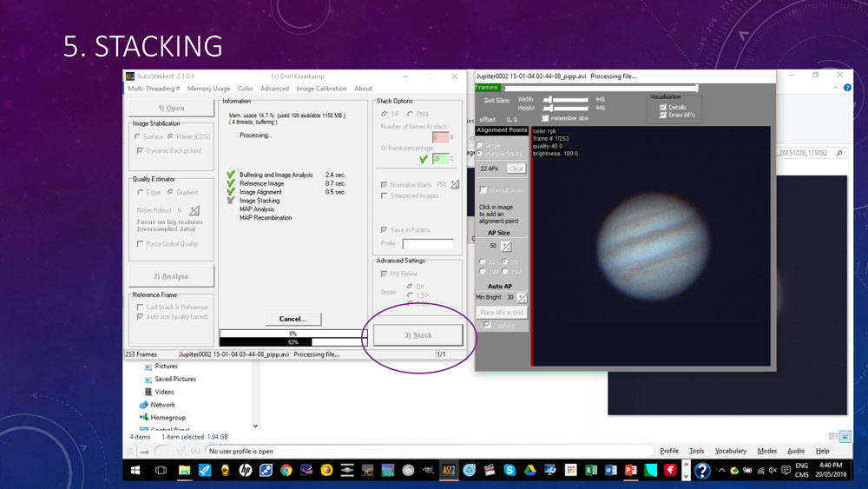Toggle the Details visualisation checkbox
This screenshot has width=868, height=489.
[662, 108]
